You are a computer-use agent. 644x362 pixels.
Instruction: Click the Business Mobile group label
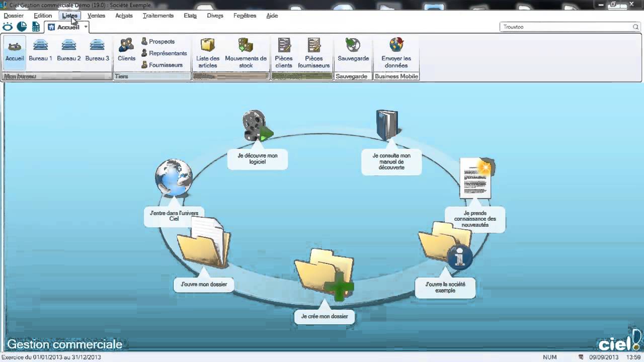tap(396, 76)
